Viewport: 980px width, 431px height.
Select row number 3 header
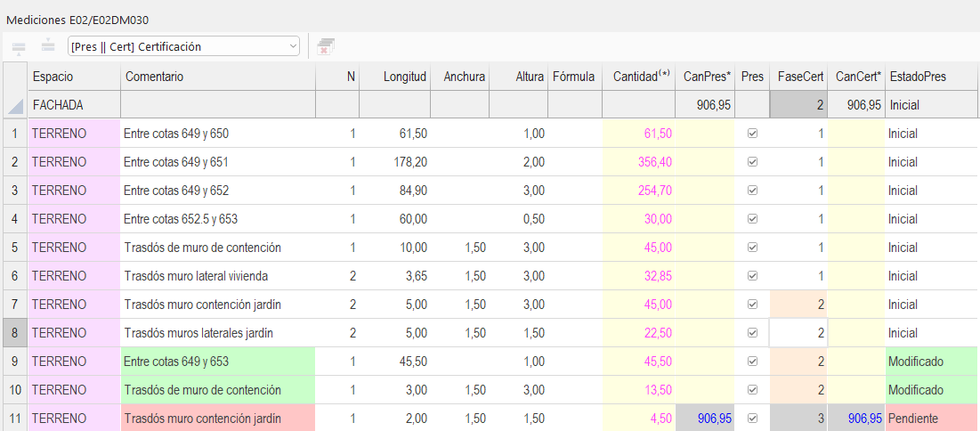click(x=15, y=191)
